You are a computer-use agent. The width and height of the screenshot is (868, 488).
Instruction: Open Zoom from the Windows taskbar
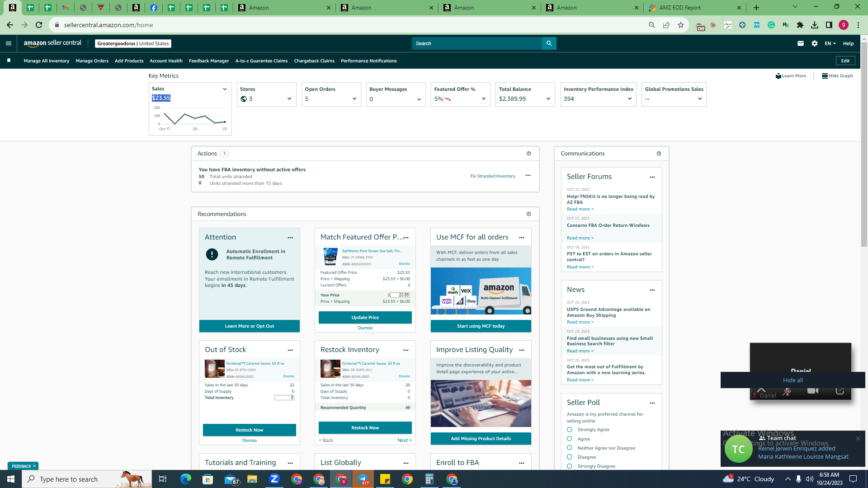tap(274, 479)
